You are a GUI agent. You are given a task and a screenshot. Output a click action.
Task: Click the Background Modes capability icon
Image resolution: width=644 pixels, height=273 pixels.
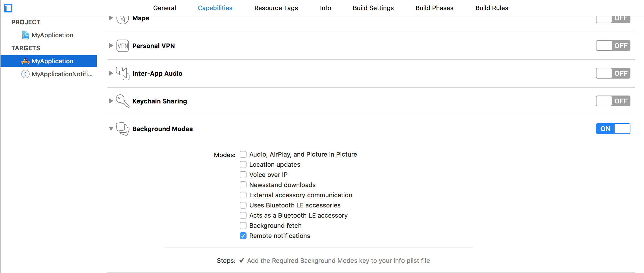122,129
